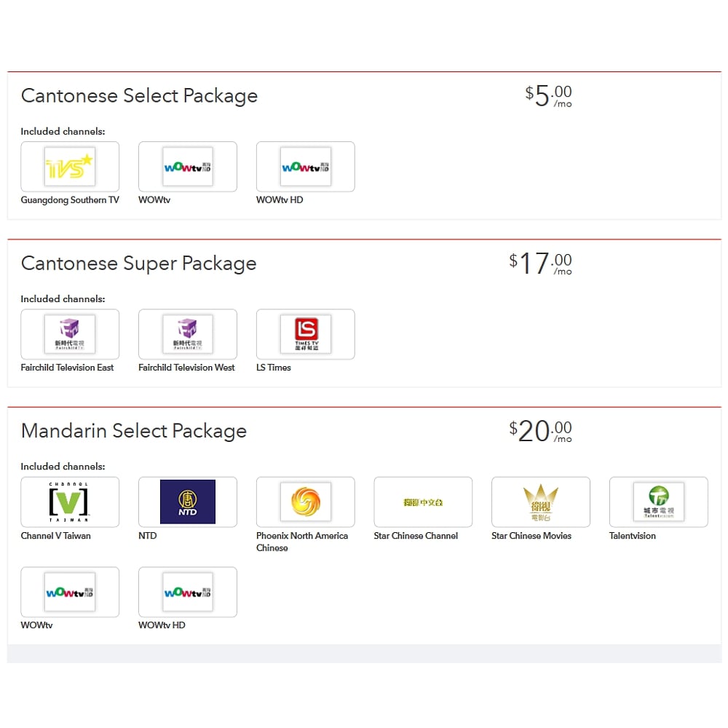Viewport: 728px width, 728px height.
Task: Open the Cantonese Select Package heading
Action: pos(139,96)
